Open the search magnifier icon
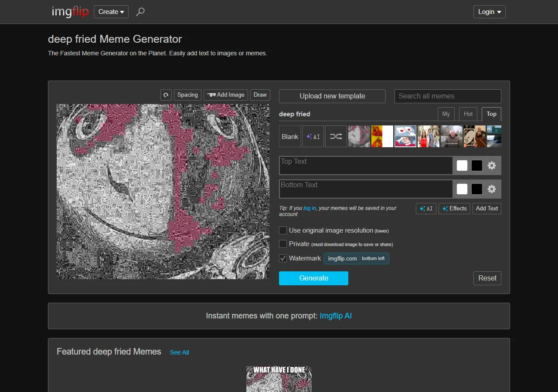 coord(140,12)
